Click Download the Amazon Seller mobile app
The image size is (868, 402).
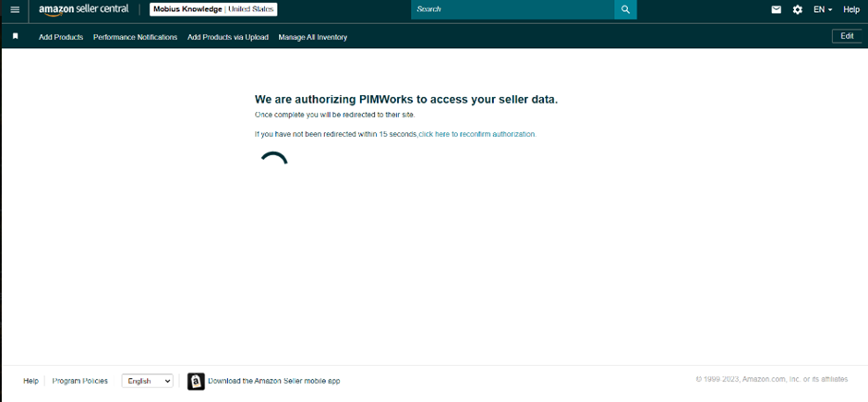point(274,381)
